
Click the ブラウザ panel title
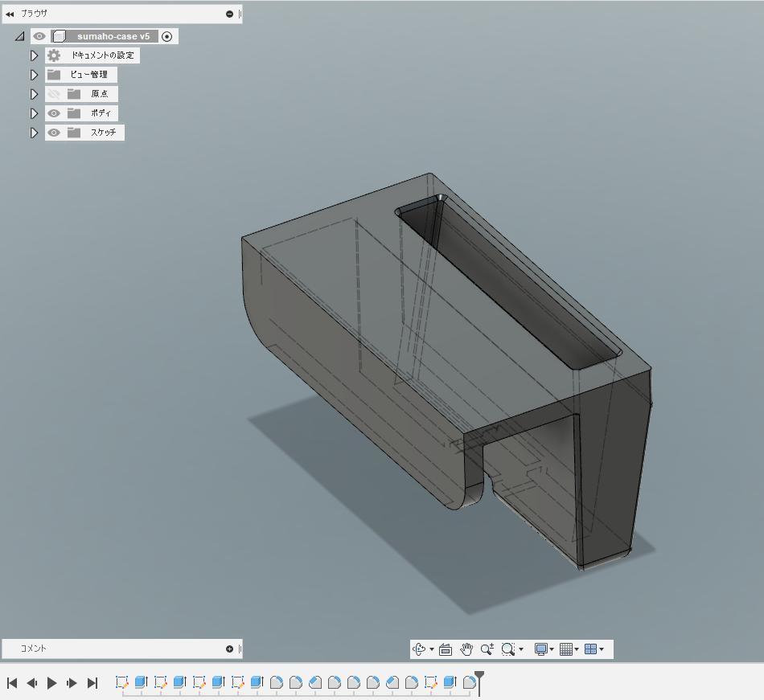(x=34, y=14)
